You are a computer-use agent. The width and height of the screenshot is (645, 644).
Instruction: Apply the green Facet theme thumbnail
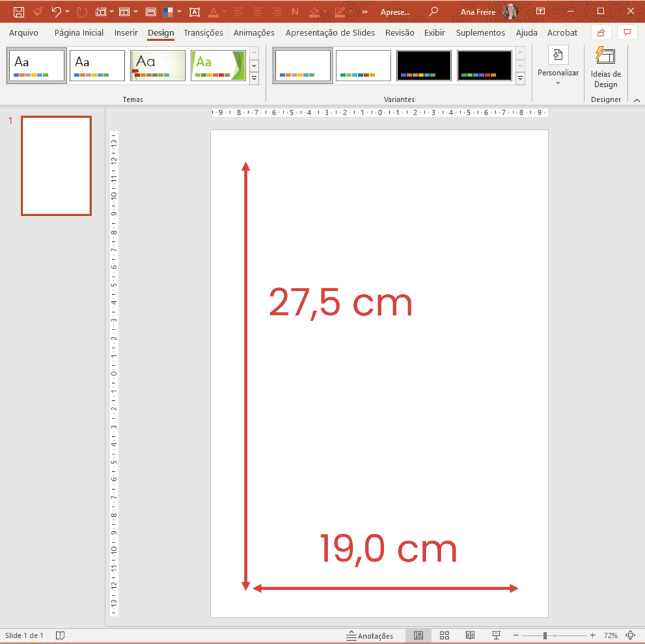click(218, 66)
